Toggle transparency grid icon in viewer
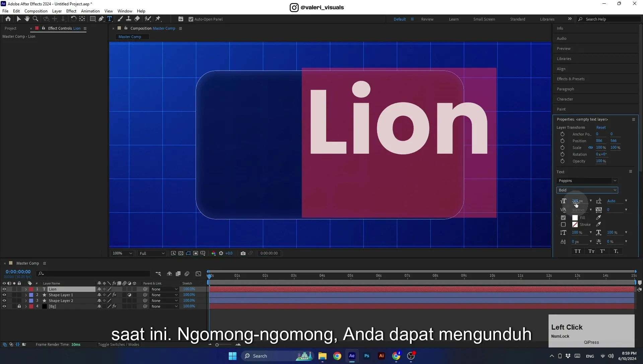643x364 pixels. tap(181, 253)
